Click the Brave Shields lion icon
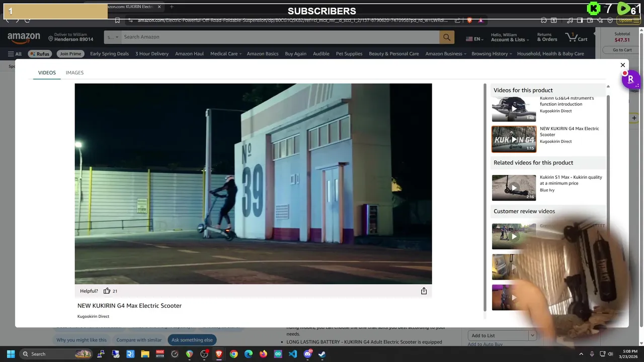This screenshot has height=362, width=644. click(469, 20)
